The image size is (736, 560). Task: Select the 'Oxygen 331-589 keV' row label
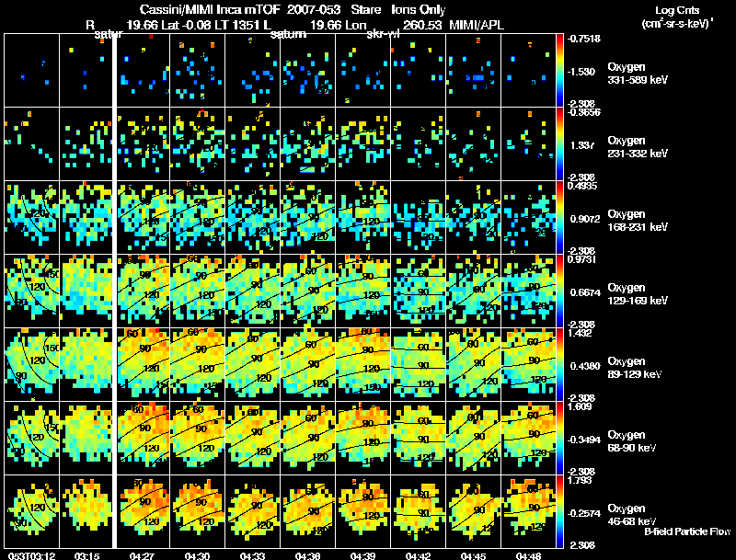pos(638,74)
